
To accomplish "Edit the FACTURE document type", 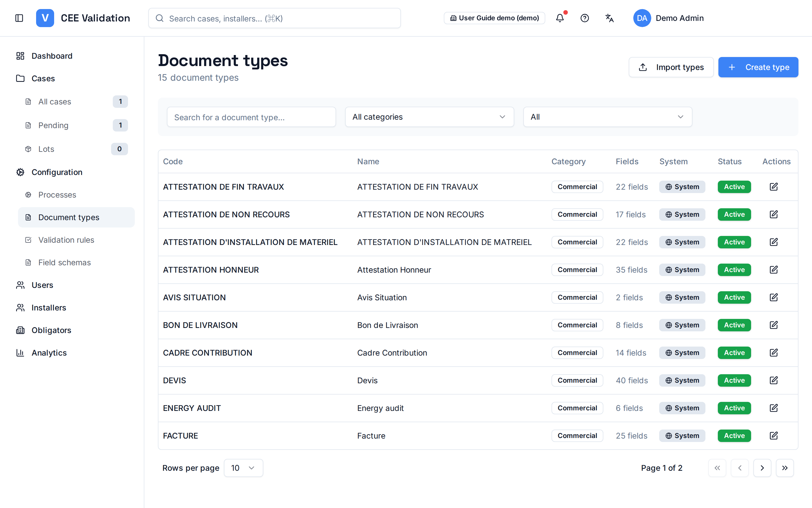I will click(773, 436).
